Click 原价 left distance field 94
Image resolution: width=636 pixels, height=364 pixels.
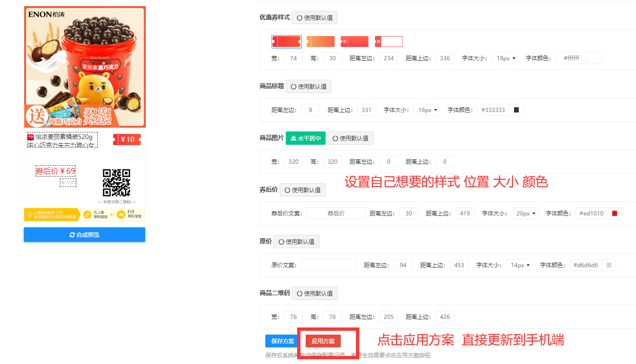point(403,265)
